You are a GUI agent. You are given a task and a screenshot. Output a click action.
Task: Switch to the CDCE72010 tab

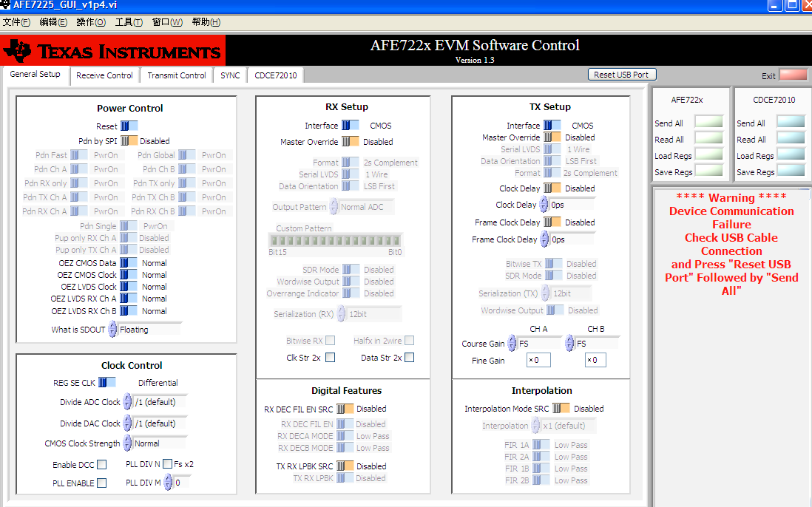276,75
